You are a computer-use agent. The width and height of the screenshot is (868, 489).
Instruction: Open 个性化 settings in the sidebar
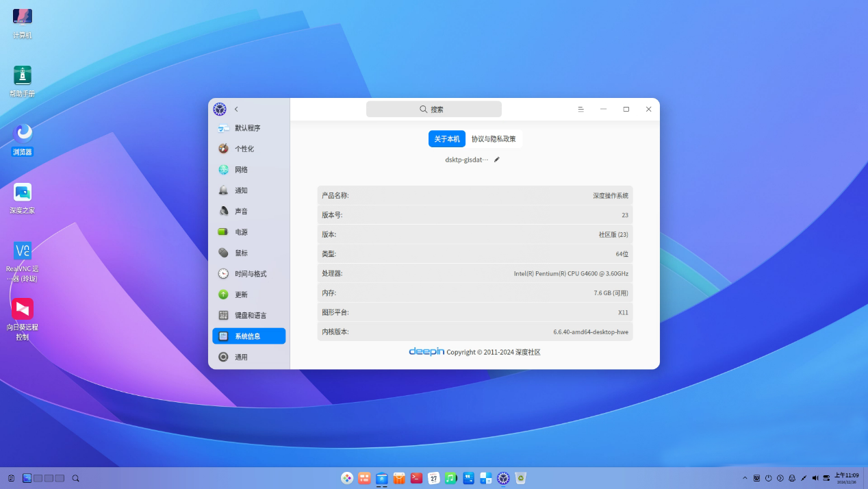pyautogui.click(x=248, y=149)
